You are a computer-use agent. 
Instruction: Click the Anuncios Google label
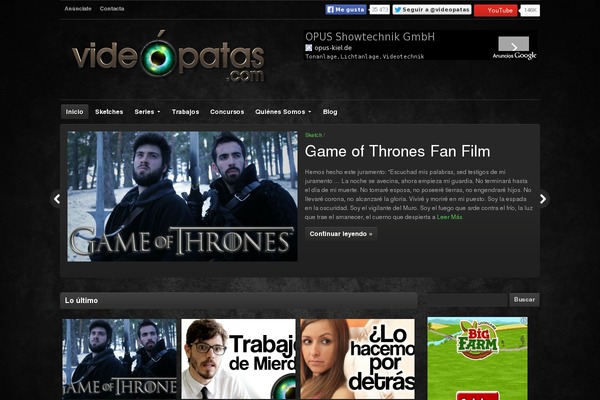[514, 56]
